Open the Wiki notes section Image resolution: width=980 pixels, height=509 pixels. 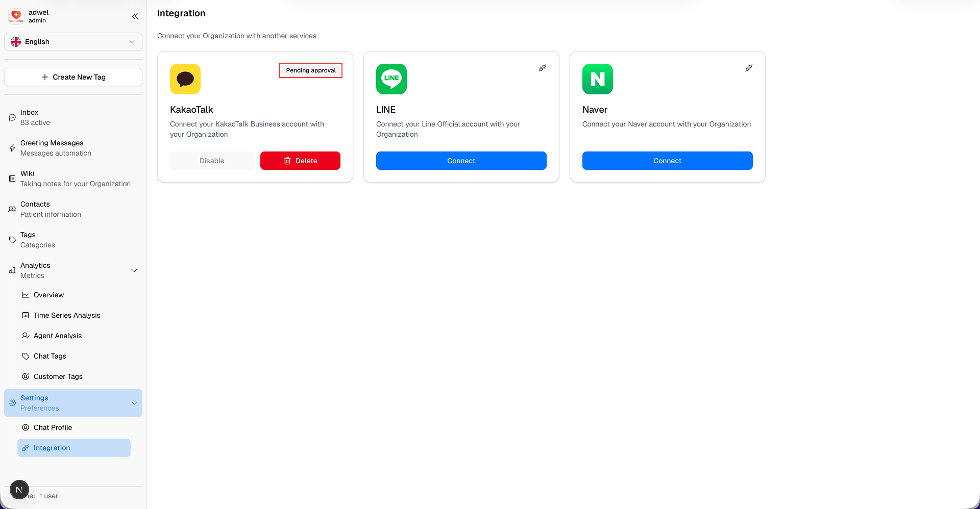coord(12,179)
